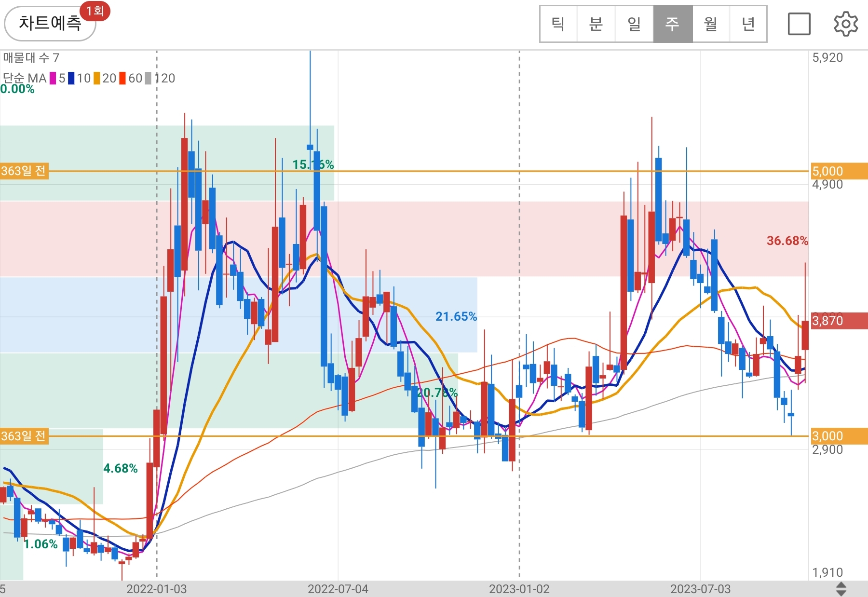Click the 2023-07-03 date axis label
The image size is (868, 597).
pos(701,589)
